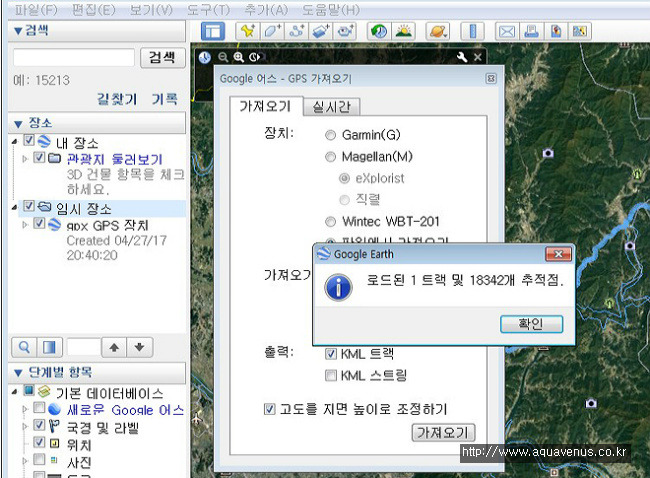
Task: Confirm the message with 확인 button
Action: tap(531, 324)
